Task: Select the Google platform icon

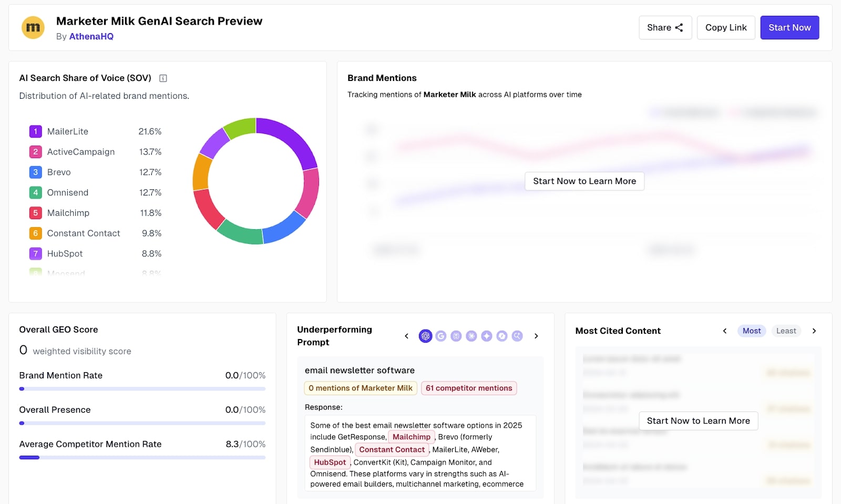Action: [441, 336]
